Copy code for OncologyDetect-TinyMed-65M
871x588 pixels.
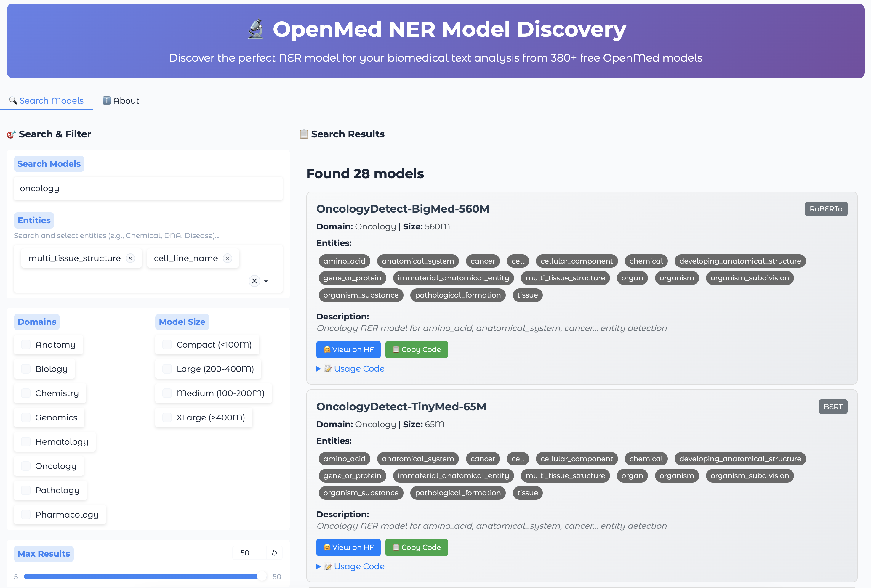pyautogui.click(x=416, y=547)
